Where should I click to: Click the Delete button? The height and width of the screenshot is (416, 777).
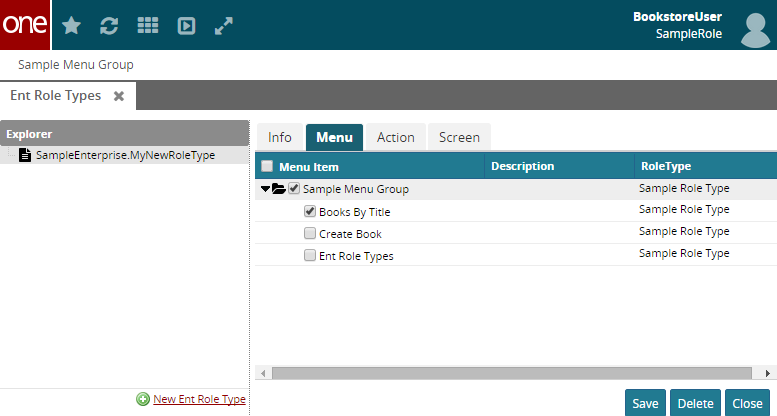695,404
